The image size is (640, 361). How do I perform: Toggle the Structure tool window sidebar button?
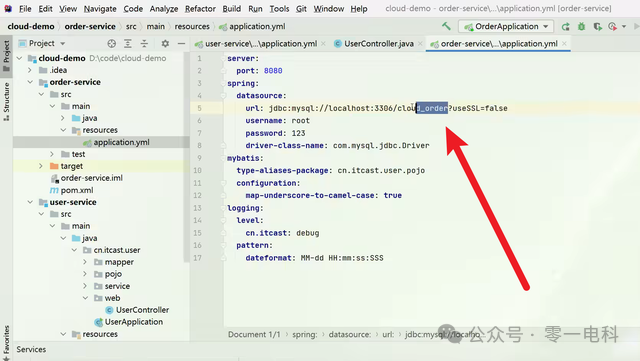[x=6, y=101]
